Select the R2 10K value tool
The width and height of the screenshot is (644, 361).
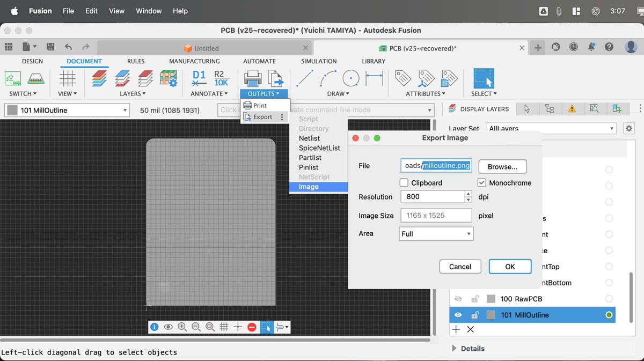(221, 78)
